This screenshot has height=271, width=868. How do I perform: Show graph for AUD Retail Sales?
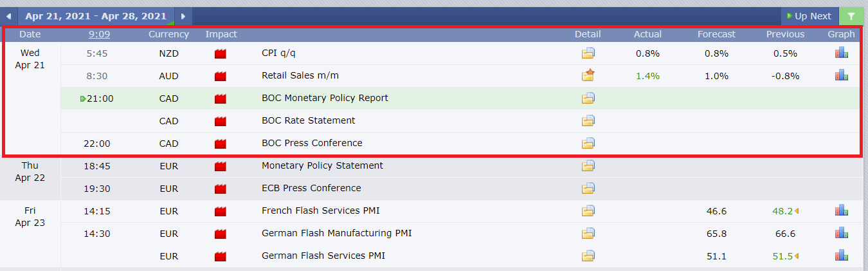click(x=841, y=76)
